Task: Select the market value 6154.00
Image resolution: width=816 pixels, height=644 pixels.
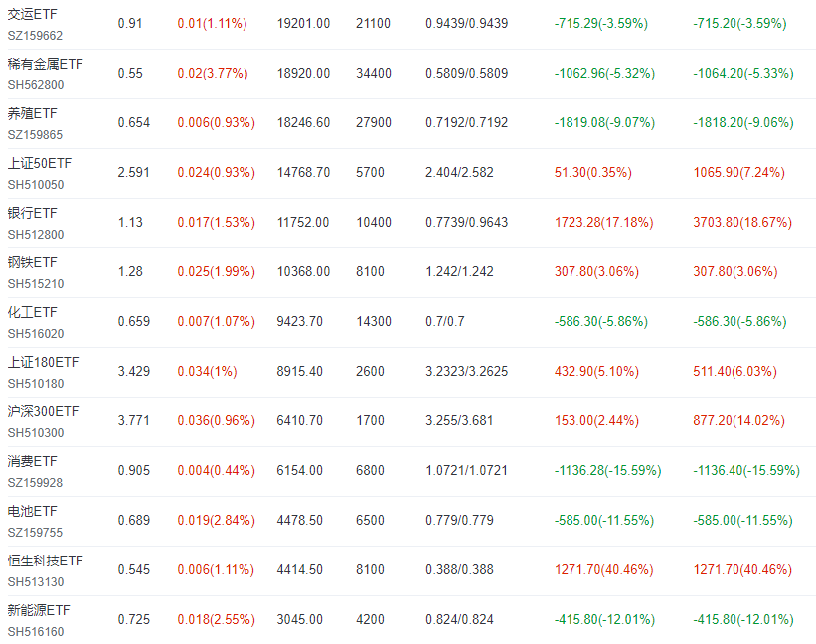Action: (300, 470)
